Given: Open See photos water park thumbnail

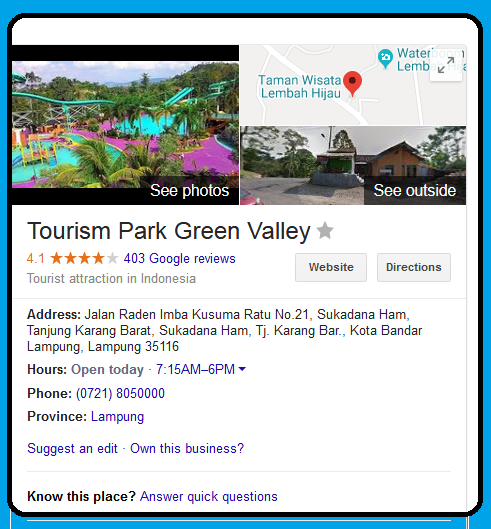Looking at the screenshot, I should (x=126, y=125).
